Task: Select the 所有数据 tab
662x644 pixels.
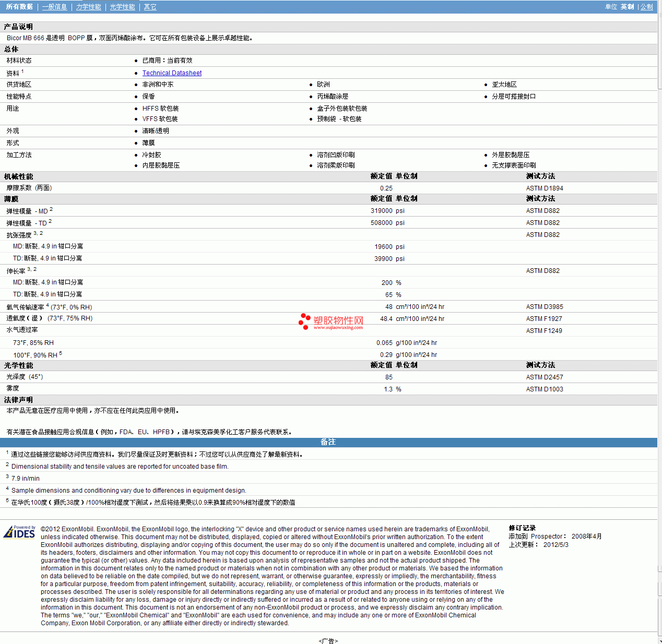Action: pos(19,7)
